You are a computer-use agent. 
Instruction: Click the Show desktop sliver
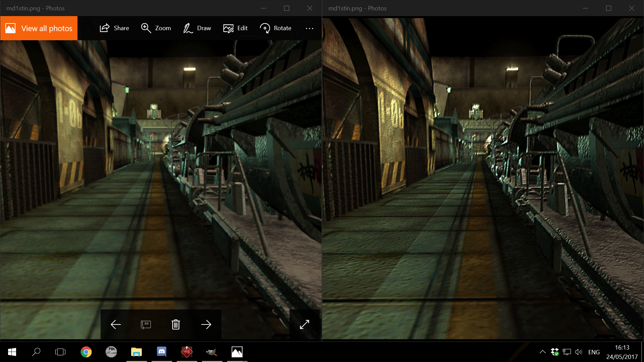tap(643, 352)
